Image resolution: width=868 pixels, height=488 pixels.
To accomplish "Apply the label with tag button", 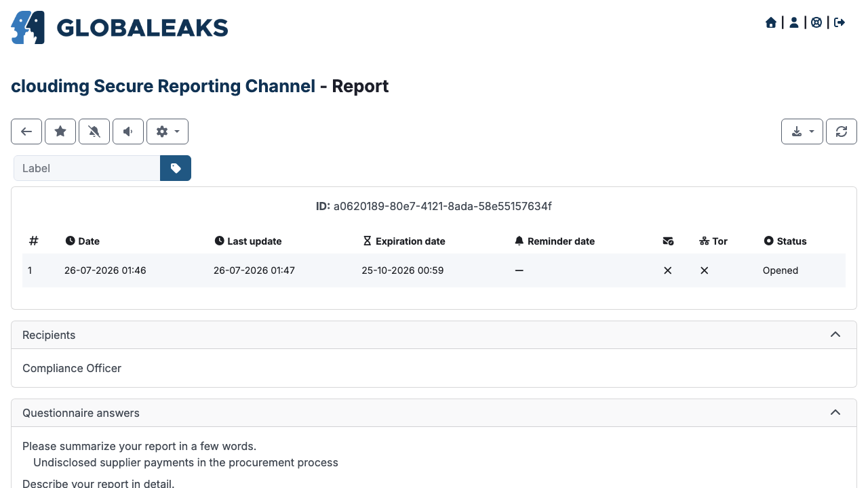I will [x=176, y=168].
